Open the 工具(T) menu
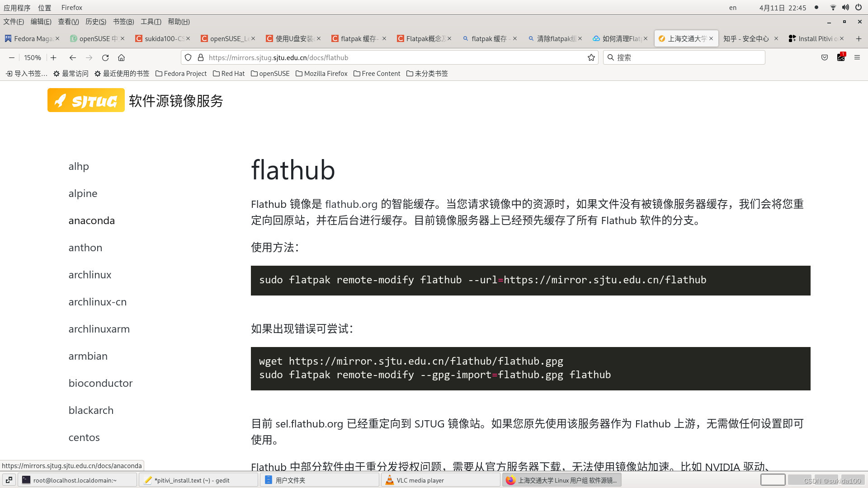The image size is (868, 488). [151, 22]
